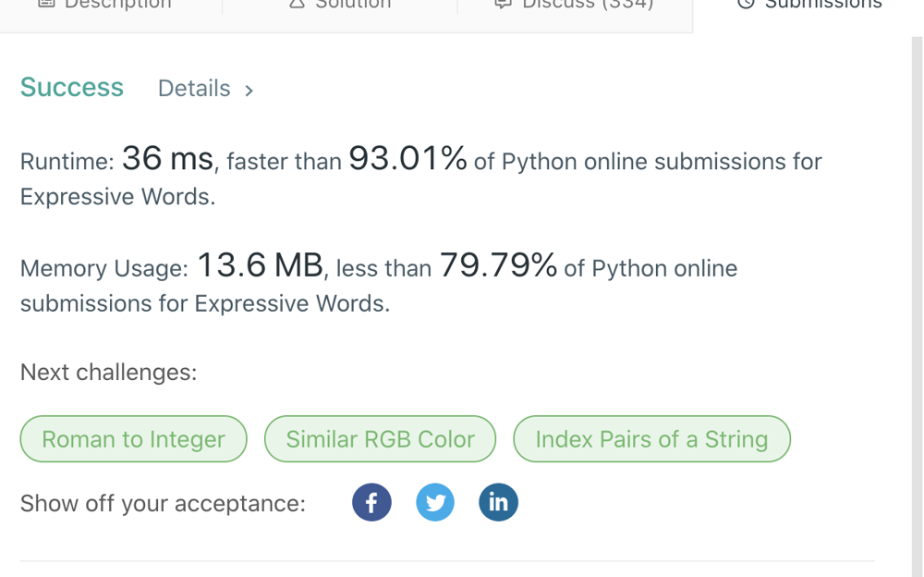Click the 36 ms runtime value
Viewport: 924px width, 577px height.
167,159
